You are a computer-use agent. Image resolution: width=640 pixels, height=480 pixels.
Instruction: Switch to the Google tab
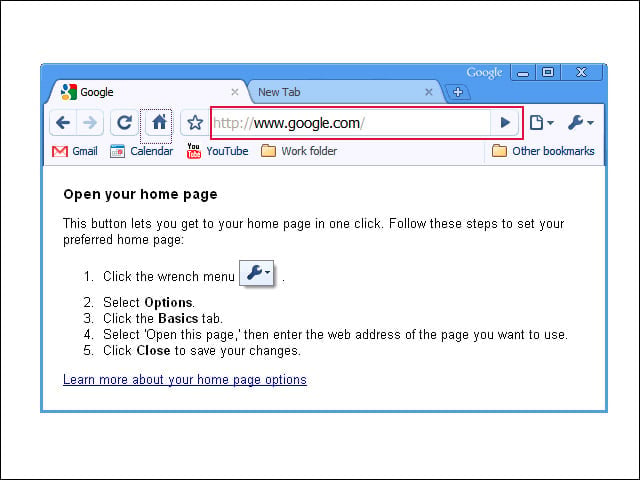(148, 92)
